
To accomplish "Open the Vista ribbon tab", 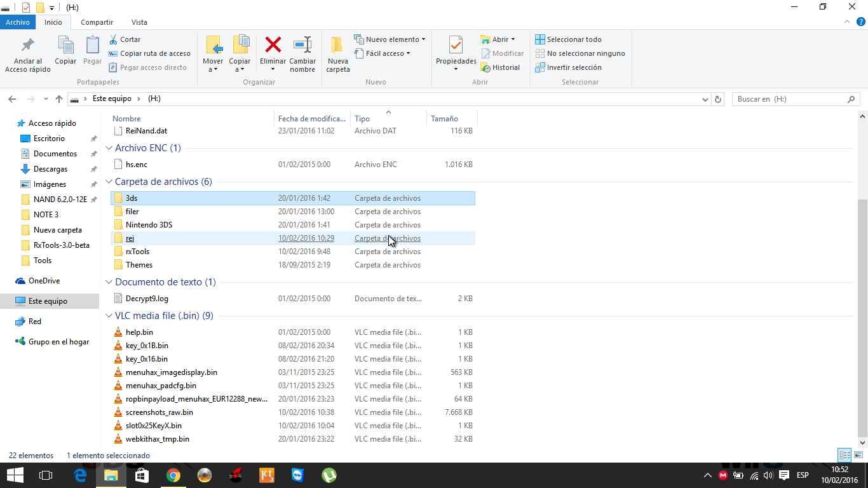I will click(139, 22).
